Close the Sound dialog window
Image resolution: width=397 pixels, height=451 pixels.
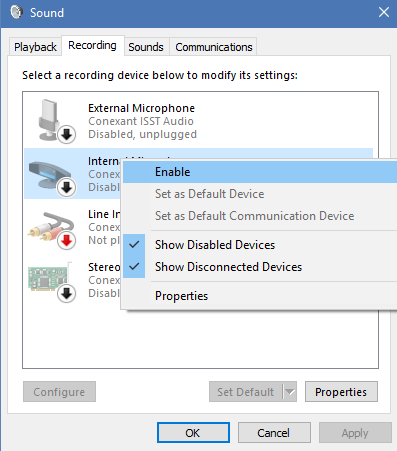pyautogui.click(x=384, y=12)
